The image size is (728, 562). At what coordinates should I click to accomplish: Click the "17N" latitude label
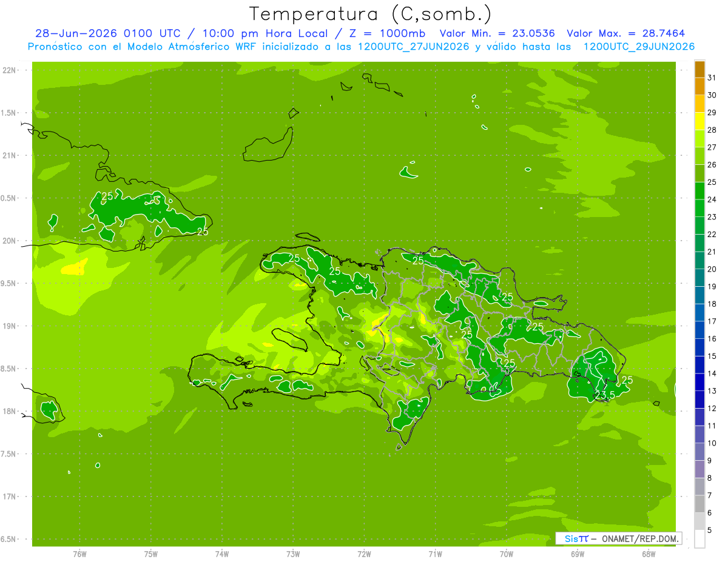10,497
